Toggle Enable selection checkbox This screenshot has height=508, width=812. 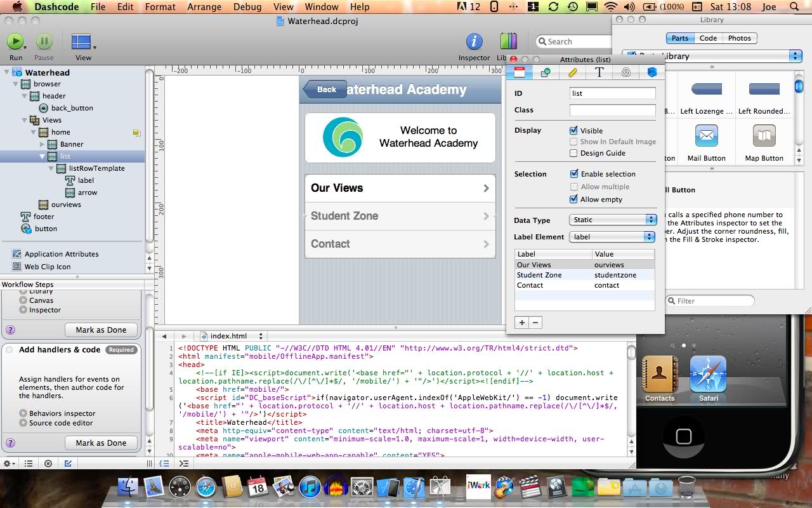573,173
